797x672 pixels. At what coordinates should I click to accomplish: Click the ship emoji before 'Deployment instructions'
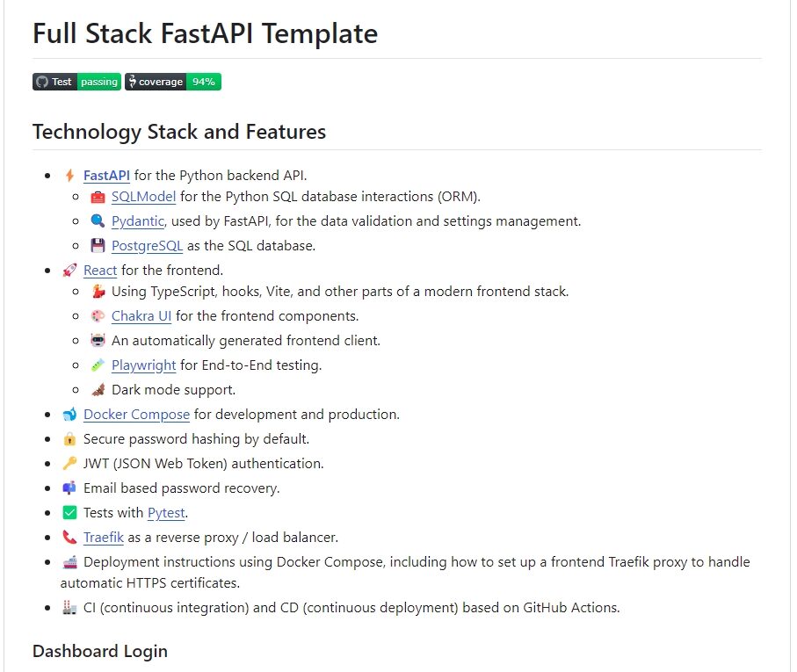69,562
